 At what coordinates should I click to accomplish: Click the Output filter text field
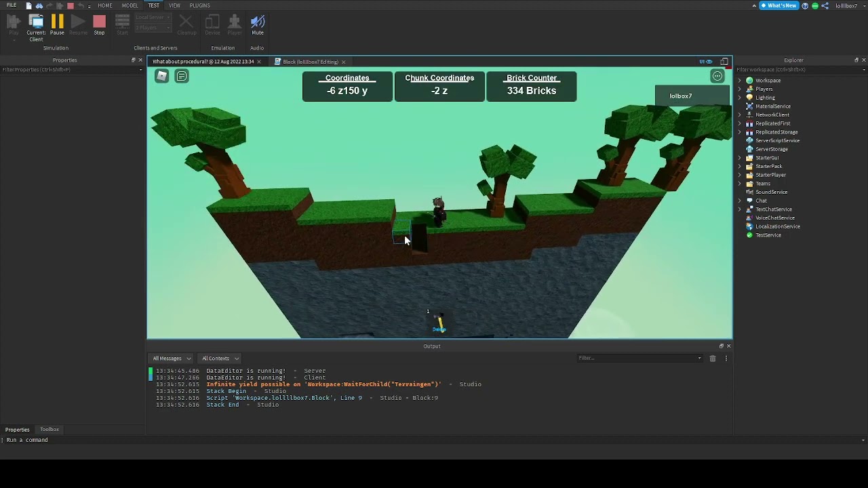639,358
